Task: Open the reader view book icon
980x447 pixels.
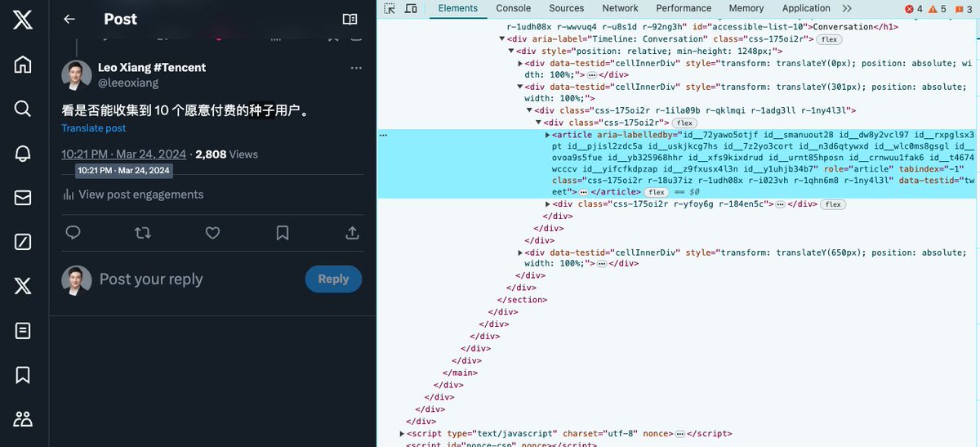Action: pos(350,19)
